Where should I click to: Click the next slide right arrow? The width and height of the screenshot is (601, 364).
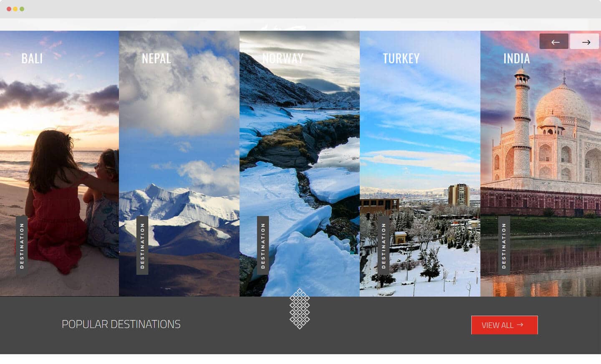click(x=585, y=41)
